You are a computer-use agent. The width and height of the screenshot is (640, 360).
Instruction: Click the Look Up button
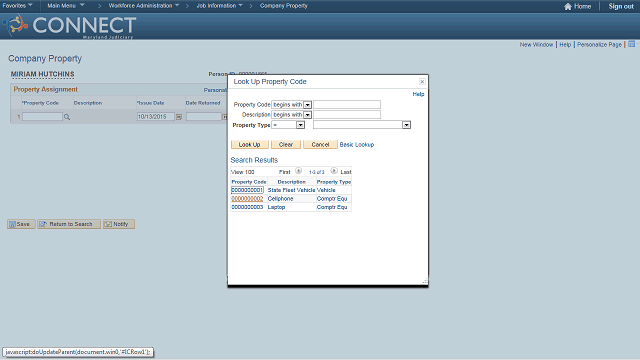tap(249, 144)
